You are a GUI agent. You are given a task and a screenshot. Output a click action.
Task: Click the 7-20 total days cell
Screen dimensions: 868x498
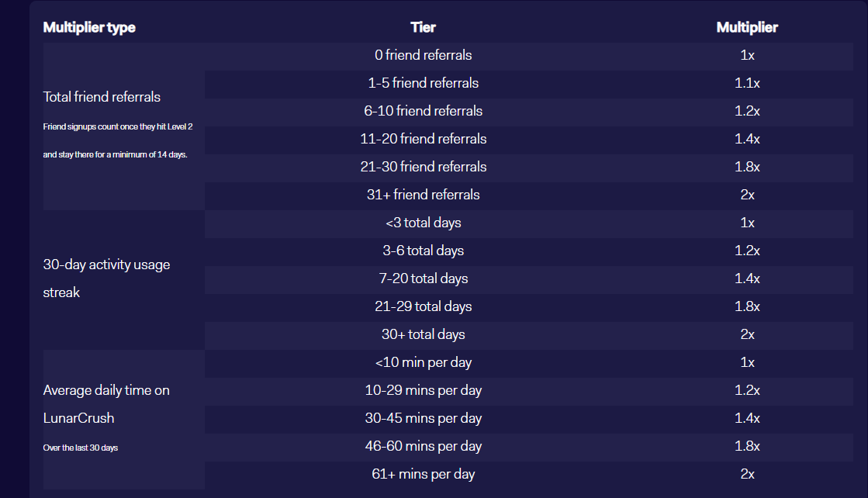pos(423,279)
